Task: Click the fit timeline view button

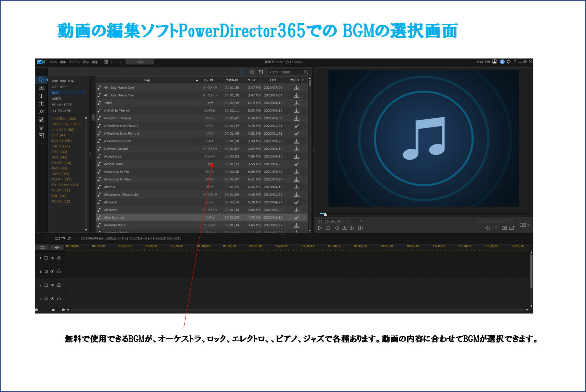Action: 57,247
